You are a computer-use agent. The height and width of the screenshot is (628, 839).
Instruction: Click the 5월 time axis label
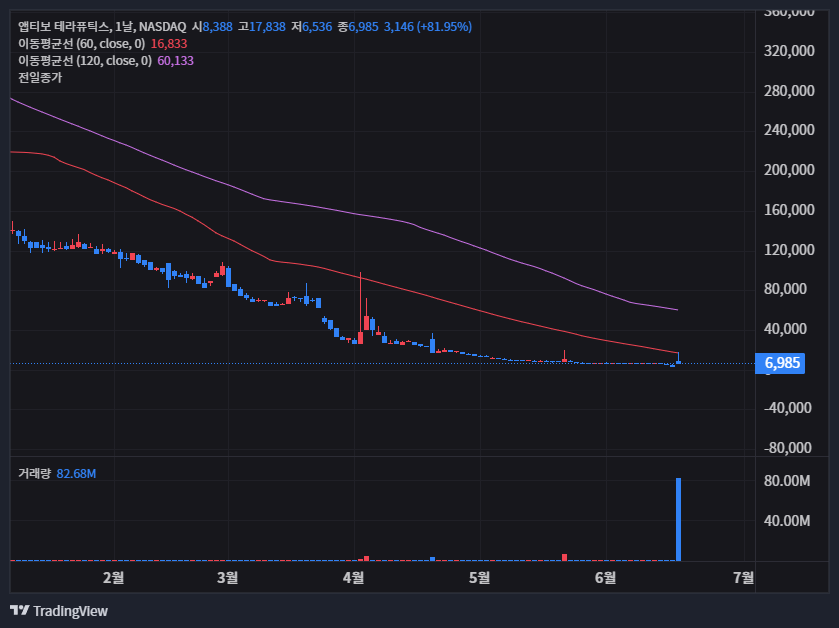[480, 578]
